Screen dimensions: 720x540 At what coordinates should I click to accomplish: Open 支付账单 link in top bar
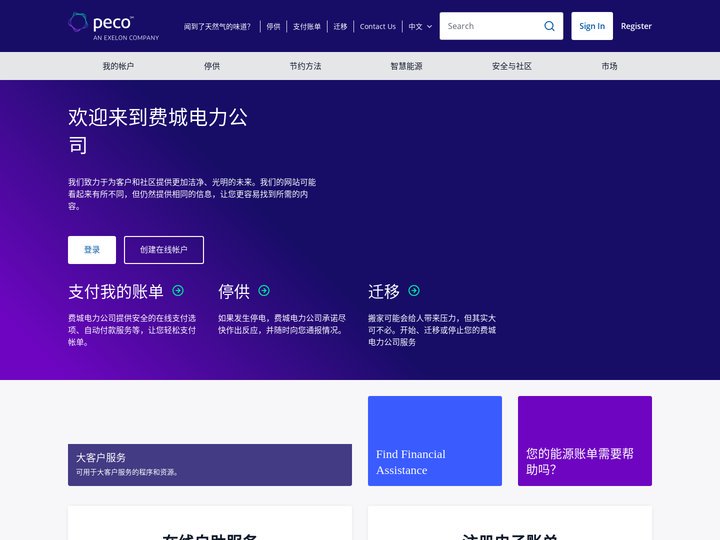point(307,27)
